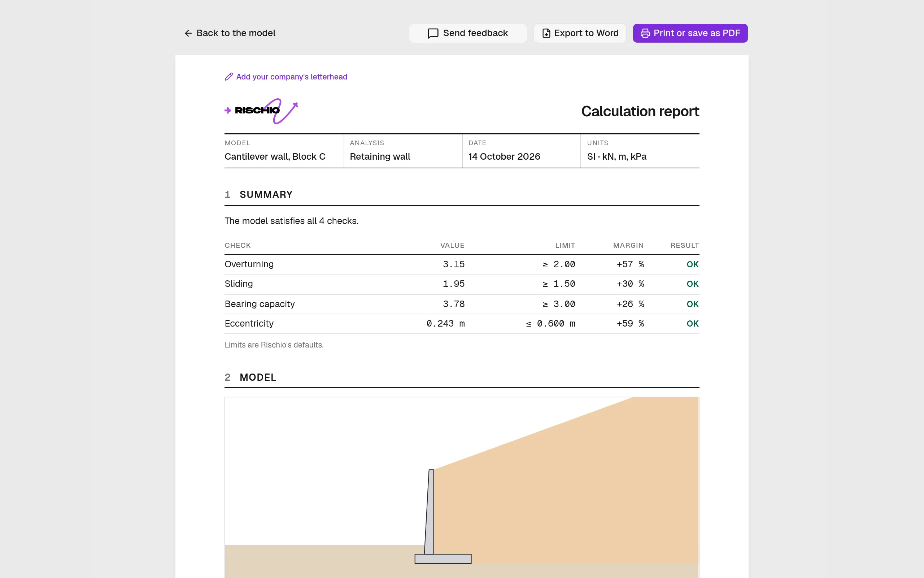The height and width of the screenshot is (578, 924).
Task: Click the SUMMARY section heading
Action: [266, 195]
